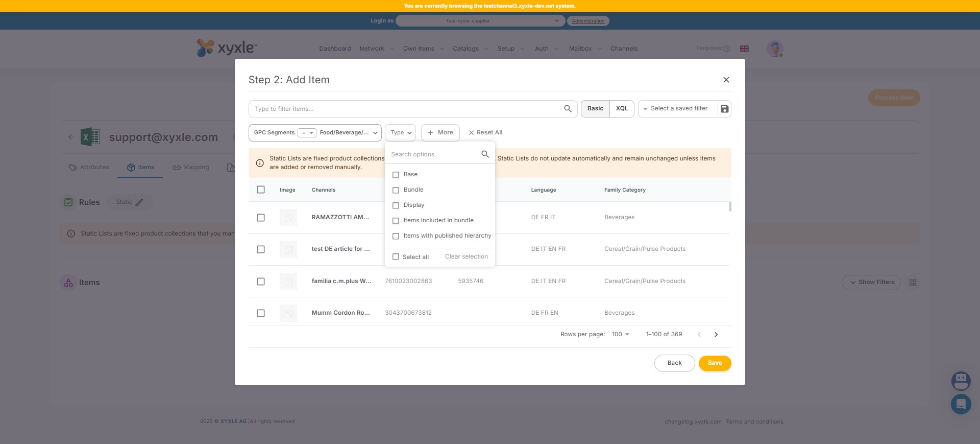Select the familia c.m.plus row checkbox

click(x=261, y=282)
